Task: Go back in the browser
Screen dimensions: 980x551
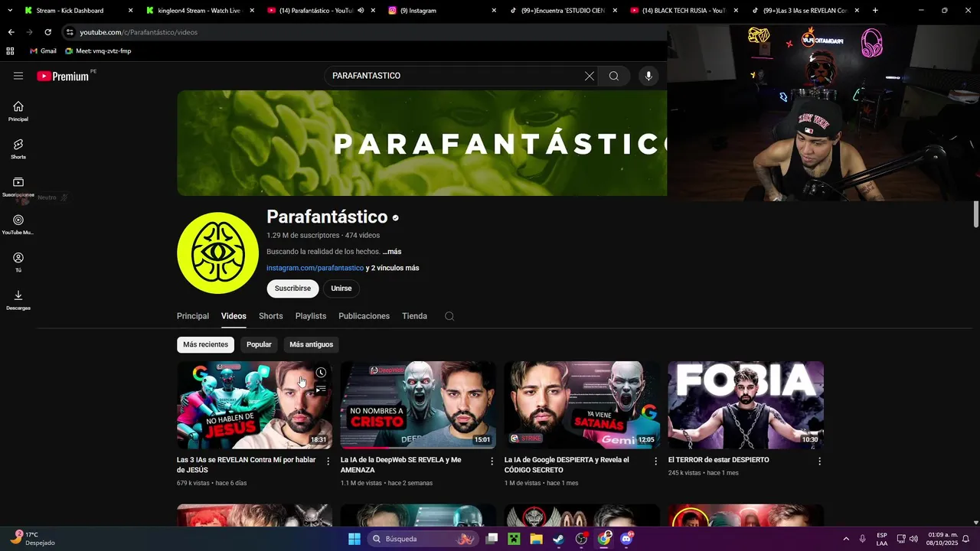Action: coord(11,32)
